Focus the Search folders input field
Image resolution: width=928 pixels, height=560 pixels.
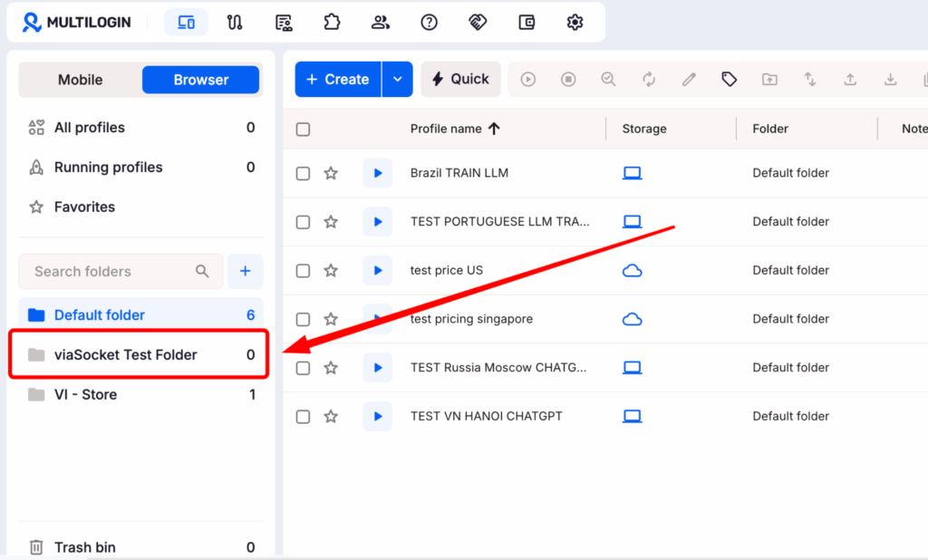tap(121, 271)
